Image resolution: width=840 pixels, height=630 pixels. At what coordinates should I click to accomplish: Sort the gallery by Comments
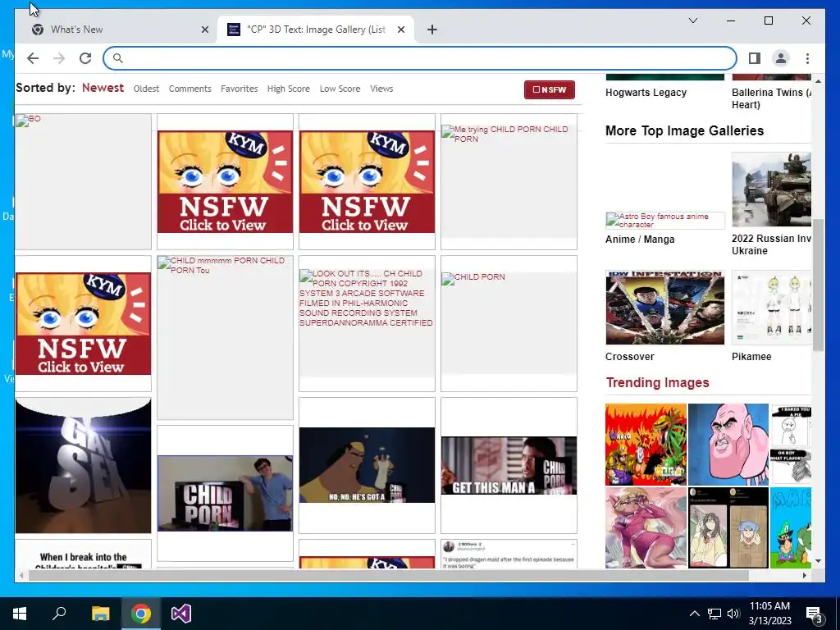(189, 89)
